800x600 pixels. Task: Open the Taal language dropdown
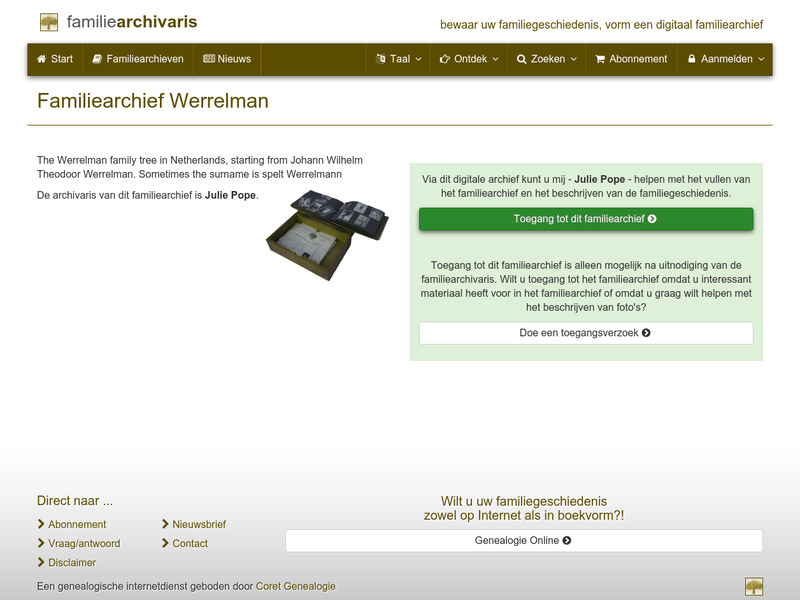pyautogui.click(x=397, y=59)
